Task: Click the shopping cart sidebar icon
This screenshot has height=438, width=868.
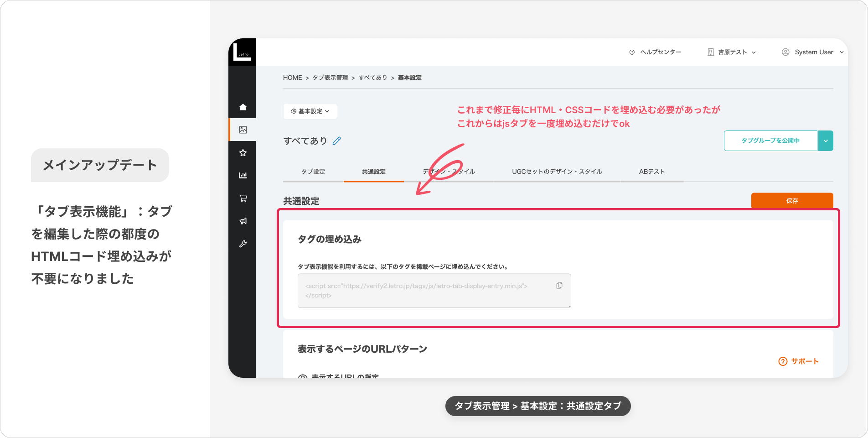Action: click(x=243, y=198)
